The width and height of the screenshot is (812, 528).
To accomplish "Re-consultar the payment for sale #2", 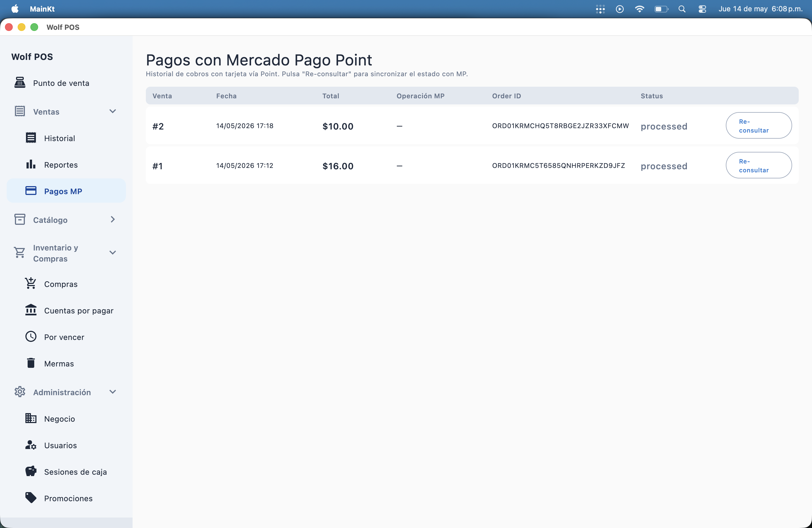I will pyautogui.click(x=758, y=126).
